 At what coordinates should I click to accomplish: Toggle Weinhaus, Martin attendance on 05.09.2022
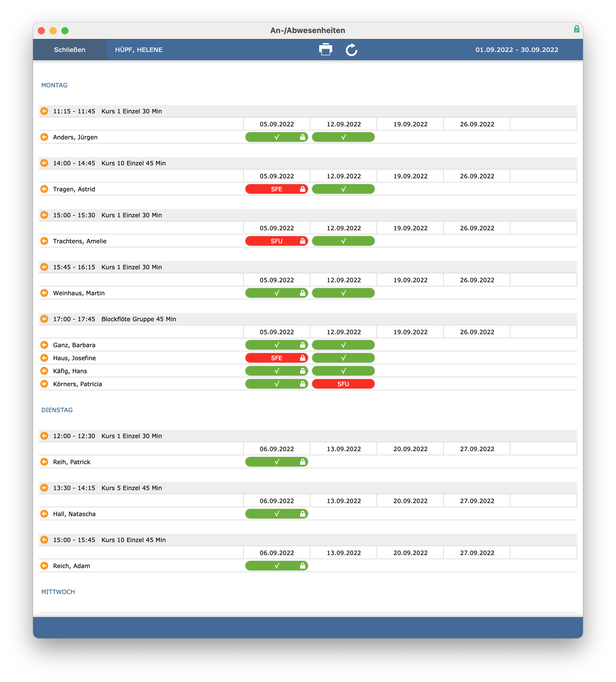(x=276, y=293)
